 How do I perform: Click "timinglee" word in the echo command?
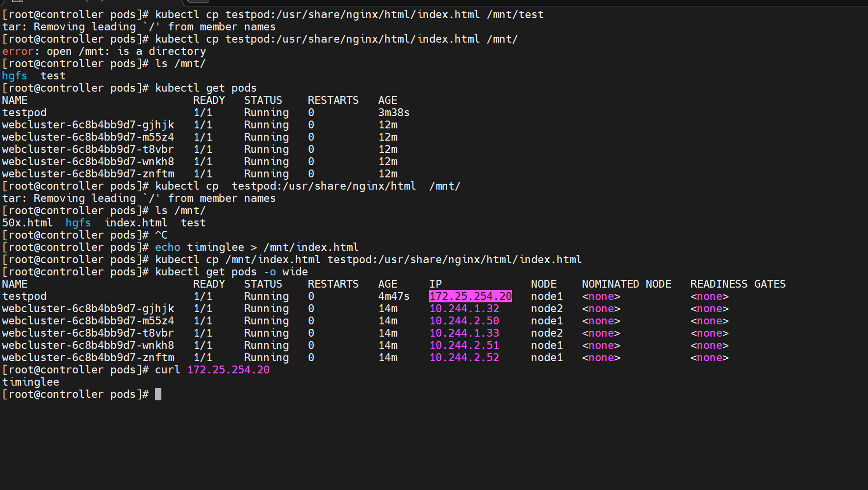(216, 247)
